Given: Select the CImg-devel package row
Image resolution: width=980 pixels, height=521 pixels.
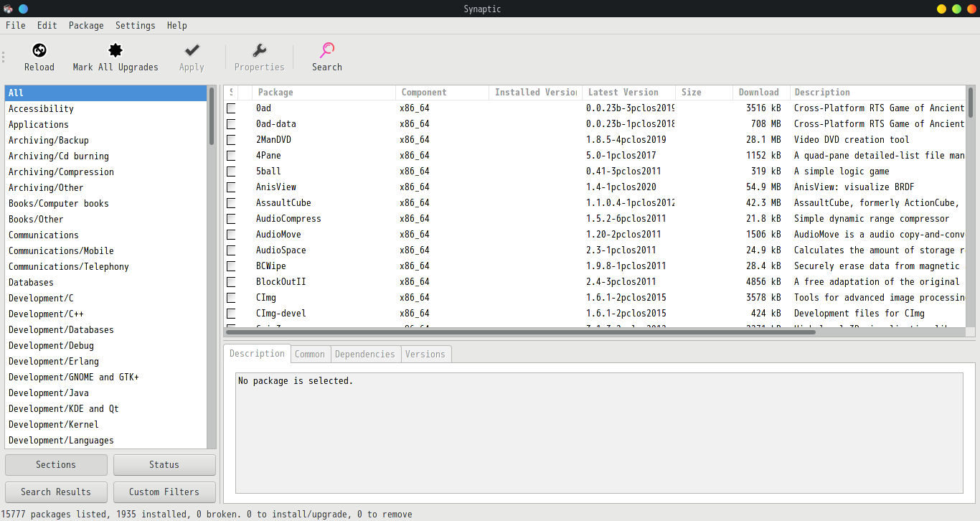Looking at the screenshot, I should (x=595, y=314).
